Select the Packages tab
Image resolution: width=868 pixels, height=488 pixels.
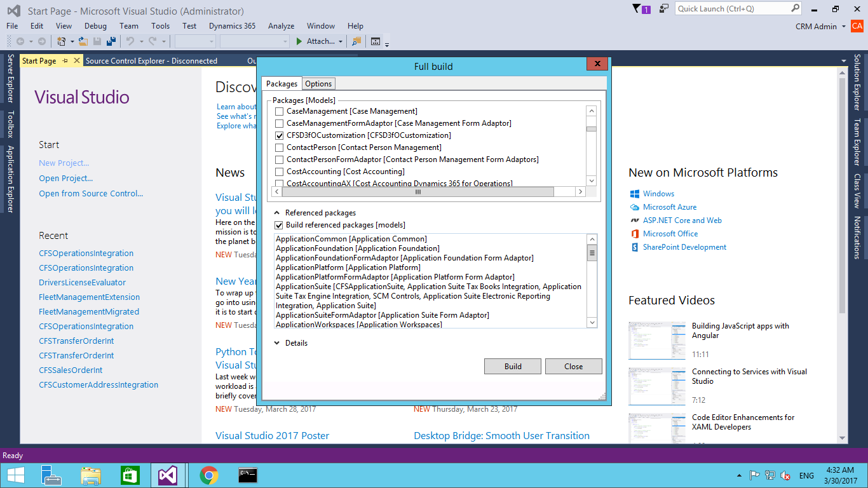tap(281, 84)
